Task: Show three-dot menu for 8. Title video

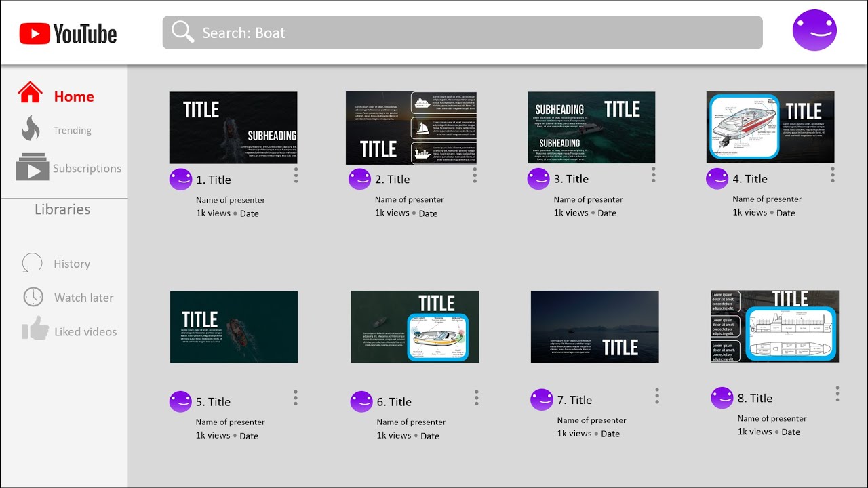Action: 837,394
